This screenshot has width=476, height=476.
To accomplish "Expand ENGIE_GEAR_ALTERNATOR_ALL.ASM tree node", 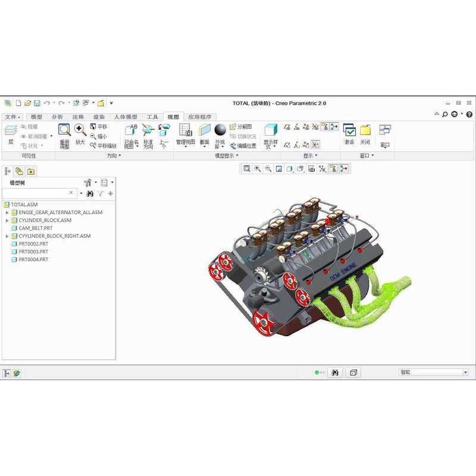I will pyautogui.click(x=7, y=212).
